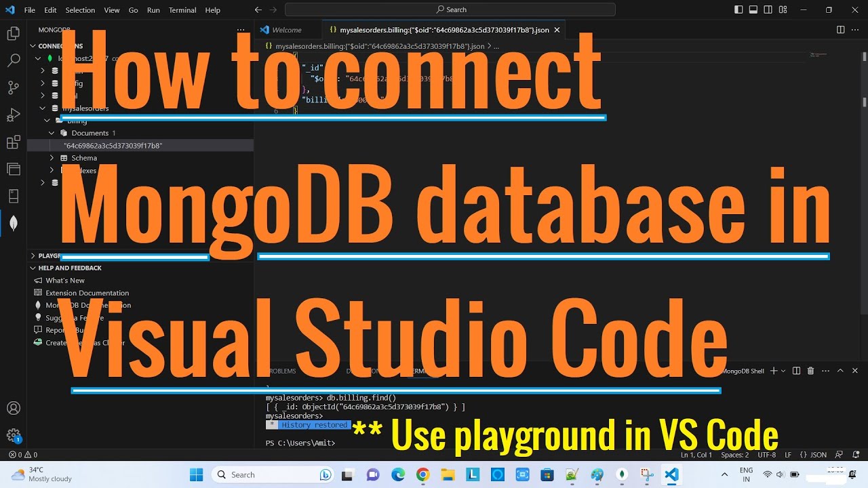Open the Help menu
This screenshot has height=488, width=868.
coord(212,10)
